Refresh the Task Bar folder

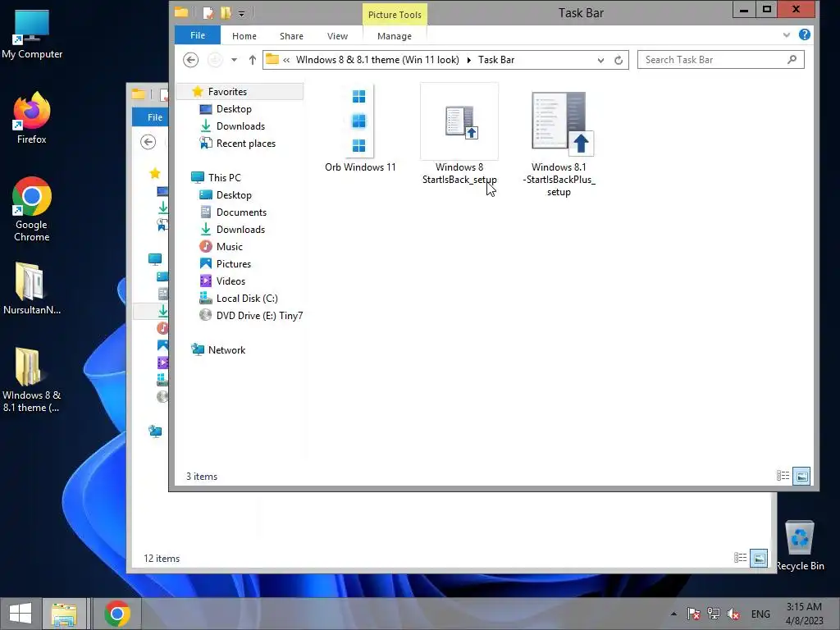[619, 60]
